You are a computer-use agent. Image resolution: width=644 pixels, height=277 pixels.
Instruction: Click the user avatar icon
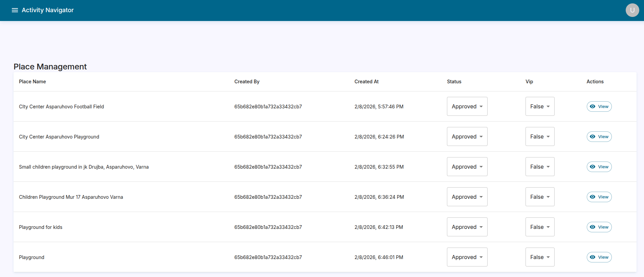(x=632, y=10)
